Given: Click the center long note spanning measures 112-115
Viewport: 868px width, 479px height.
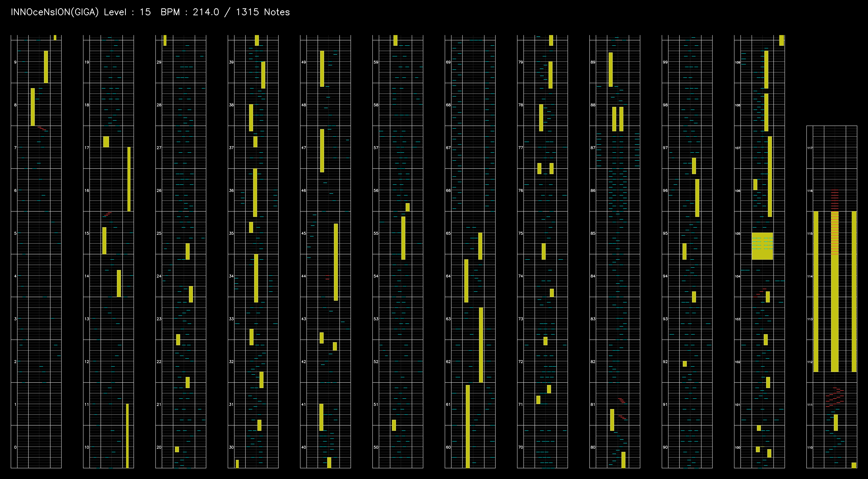Looking at the screenshot, I should pos(835,292).
